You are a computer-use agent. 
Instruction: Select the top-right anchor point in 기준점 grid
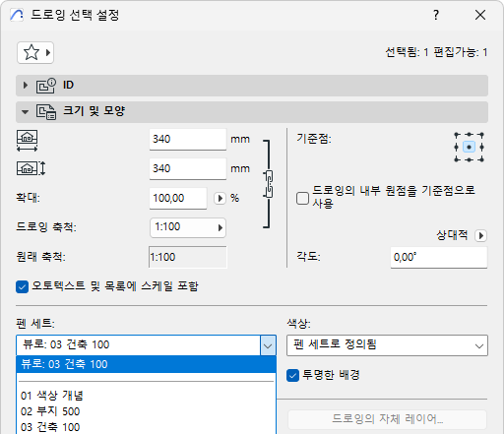pos(481,135)
